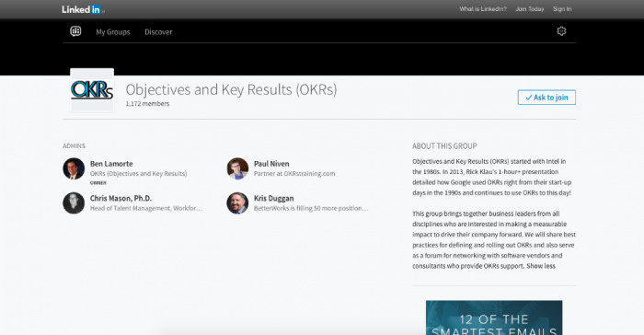
Task: Open the settings gear icon
Action: tap(561, 31)
